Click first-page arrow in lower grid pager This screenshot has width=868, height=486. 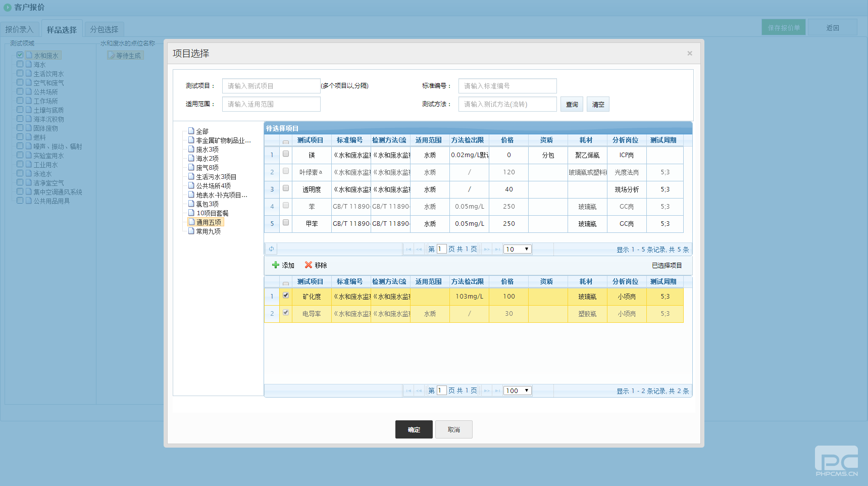coord(409,391)
